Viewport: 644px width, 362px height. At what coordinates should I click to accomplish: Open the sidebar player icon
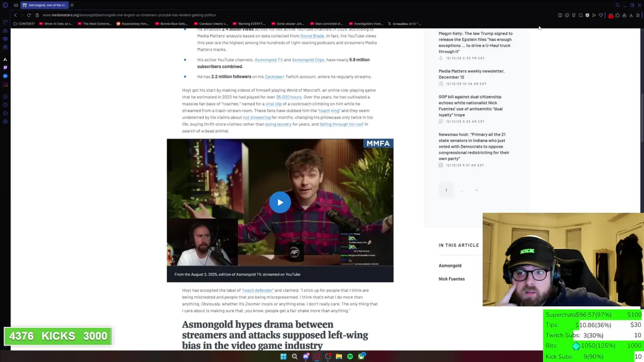pyautogui.click(x=5, y=97)
